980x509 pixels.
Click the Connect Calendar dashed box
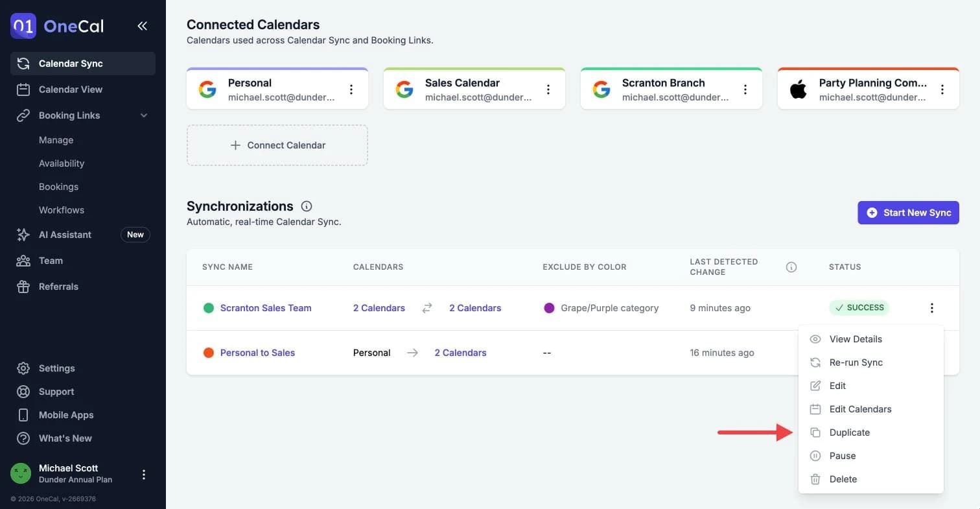click(277, 145)
